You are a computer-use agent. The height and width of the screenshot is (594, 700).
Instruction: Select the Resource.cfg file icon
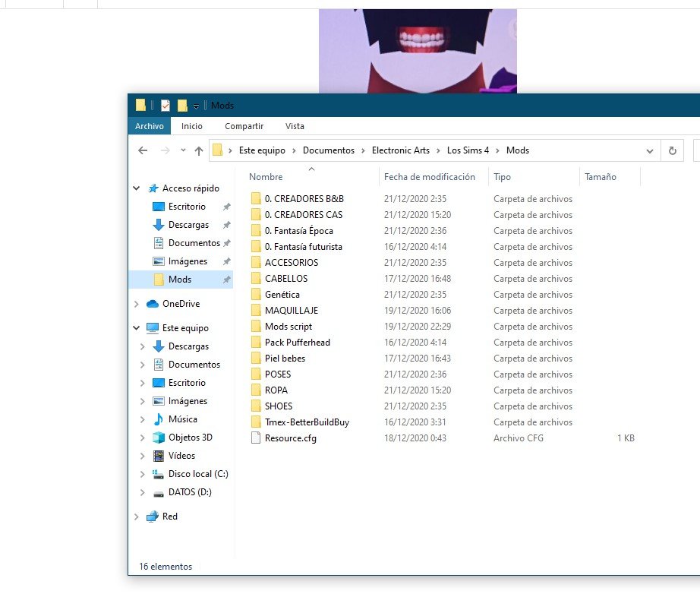[x=256, y=438]
